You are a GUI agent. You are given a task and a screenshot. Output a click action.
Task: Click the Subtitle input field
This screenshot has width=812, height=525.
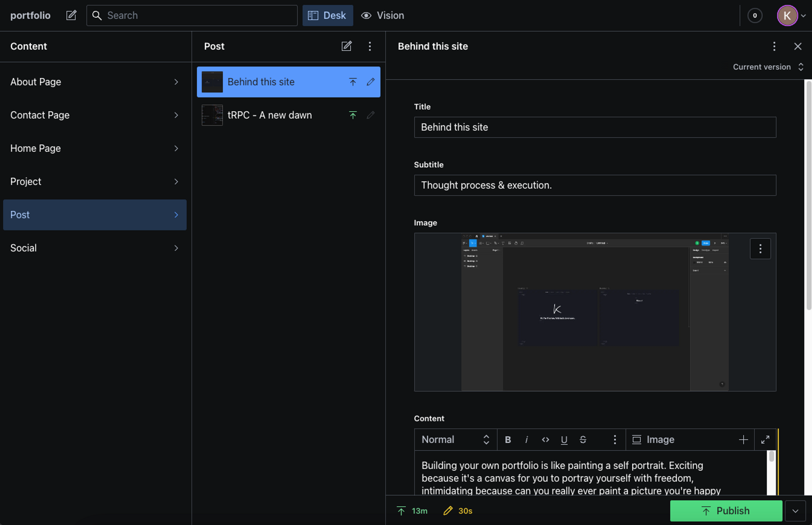[595, 185]
